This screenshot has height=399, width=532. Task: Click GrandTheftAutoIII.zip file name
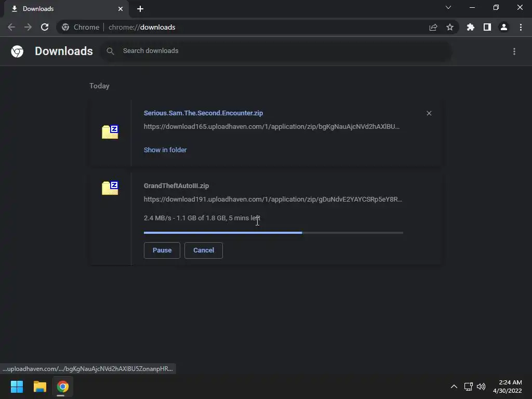tap(176, 185)
